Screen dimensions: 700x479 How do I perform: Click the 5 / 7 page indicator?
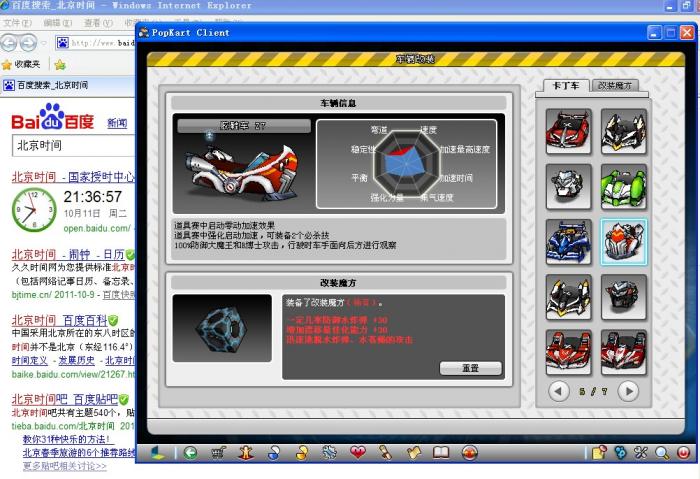coord(593,392)
